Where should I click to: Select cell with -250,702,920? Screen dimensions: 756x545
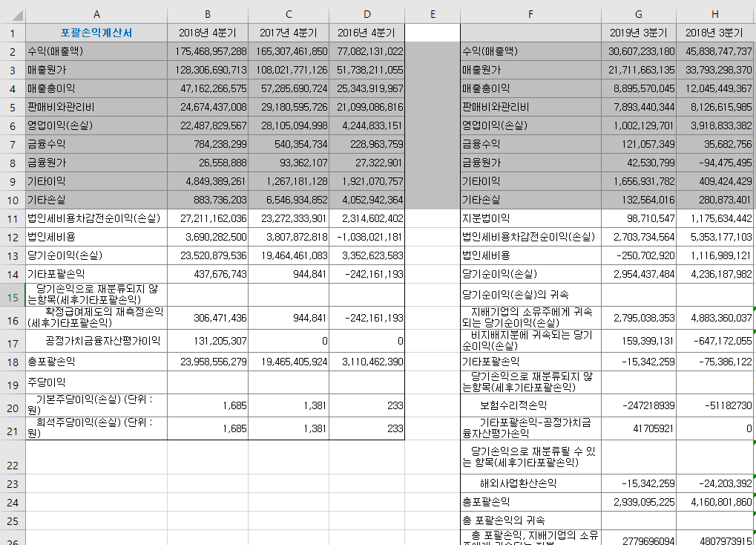pos(639,256)
